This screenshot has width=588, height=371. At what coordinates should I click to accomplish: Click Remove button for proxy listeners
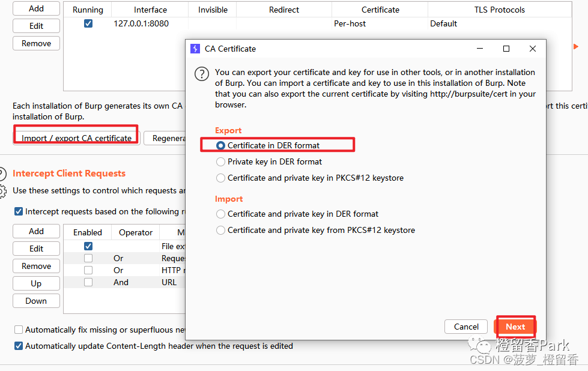point(36,43)
